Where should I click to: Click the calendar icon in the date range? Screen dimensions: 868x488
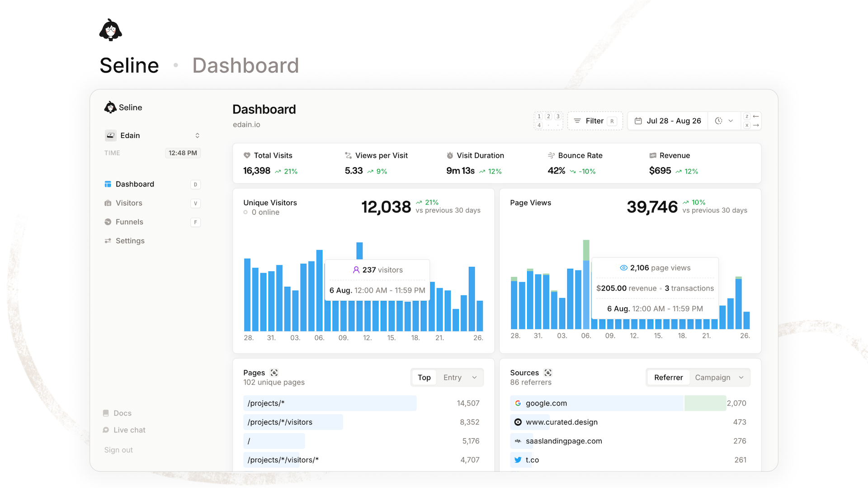click(638, 121)
